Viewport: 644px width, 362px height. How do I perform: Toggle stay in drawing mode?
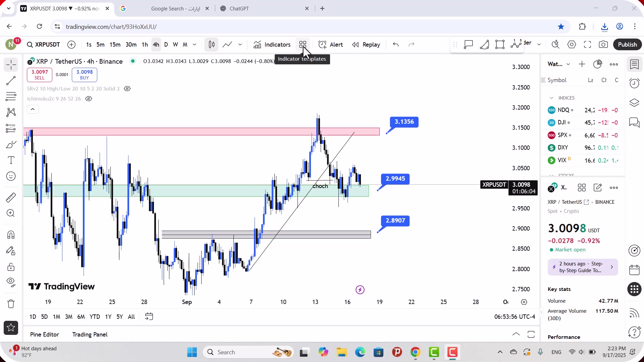coord(11,251)
